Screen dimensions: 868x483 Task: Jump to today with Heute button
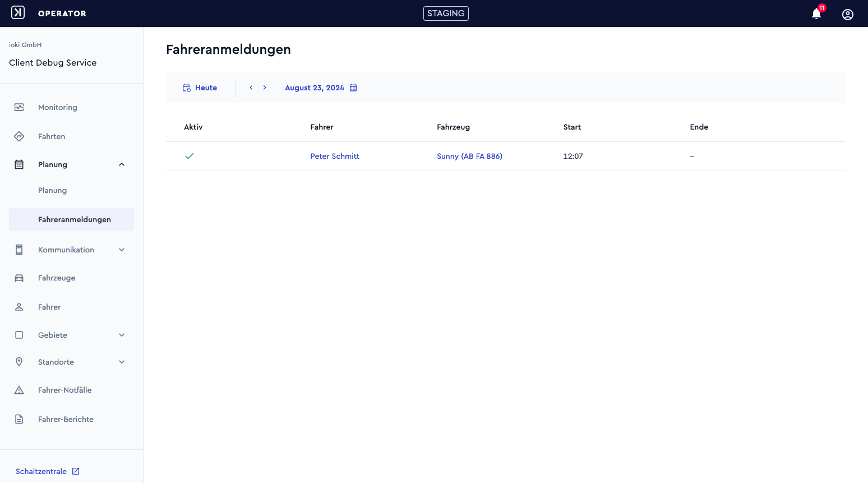pos(200,88)
